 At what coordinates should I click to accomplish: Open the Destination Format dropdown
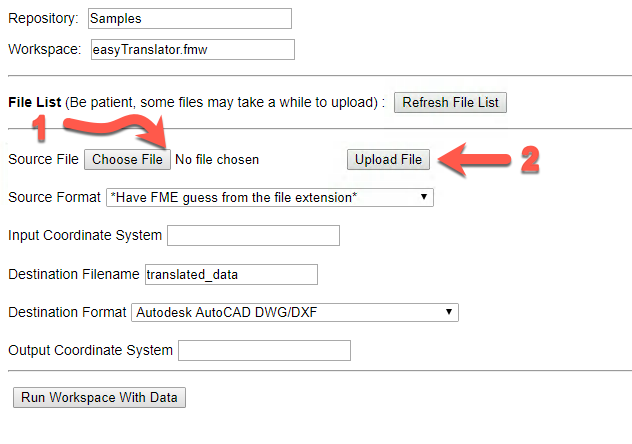pyautogui.click(x=295, y=312)
